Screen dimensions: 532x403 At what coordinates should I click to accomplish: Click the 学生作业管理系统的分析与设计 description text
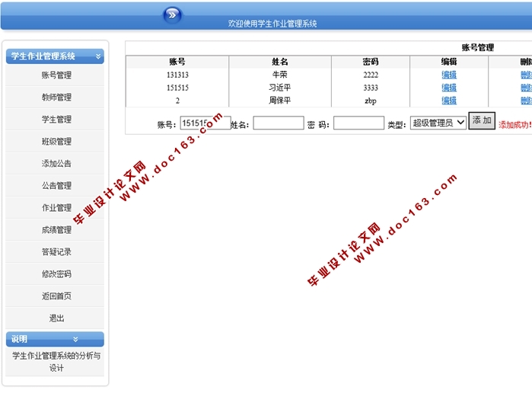56,362
